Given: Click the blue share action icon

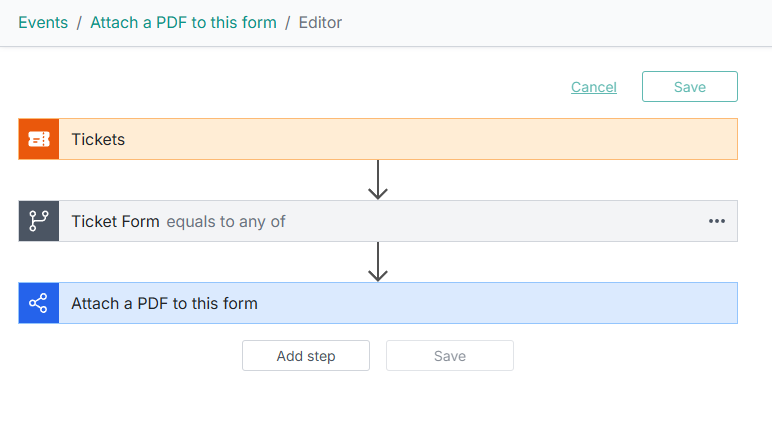Looking at the screenshot, I should point(39,303).
